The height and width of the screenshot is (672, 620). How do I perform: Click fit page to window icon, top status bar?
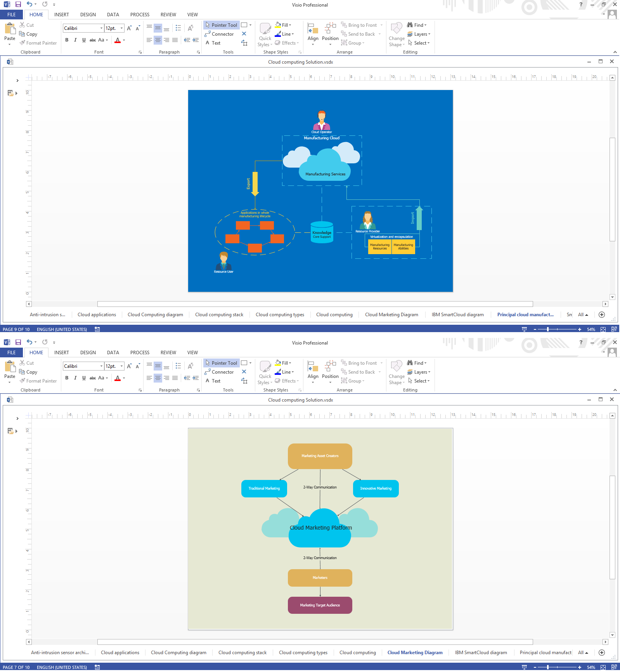click(603, 329)
